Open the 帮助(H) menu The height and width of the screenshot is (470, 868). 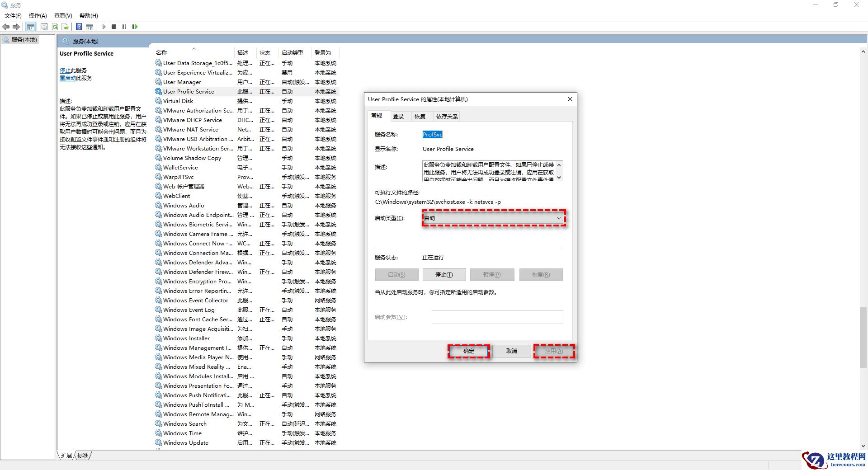[89, 16]
